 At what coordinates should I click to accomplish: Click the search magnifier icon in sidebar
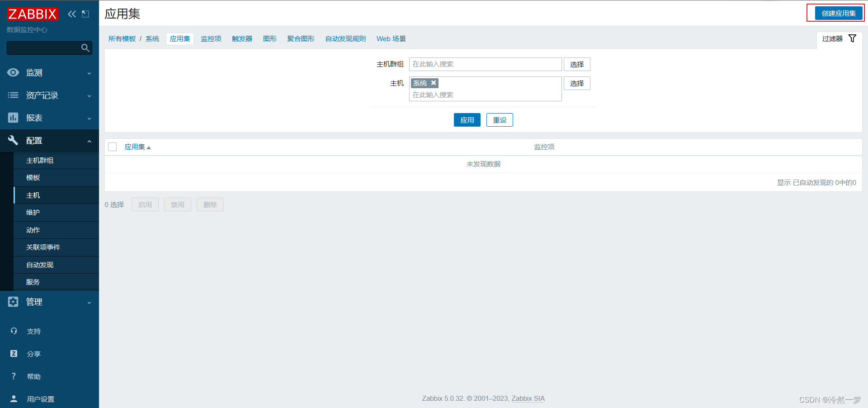coord(85,48)
